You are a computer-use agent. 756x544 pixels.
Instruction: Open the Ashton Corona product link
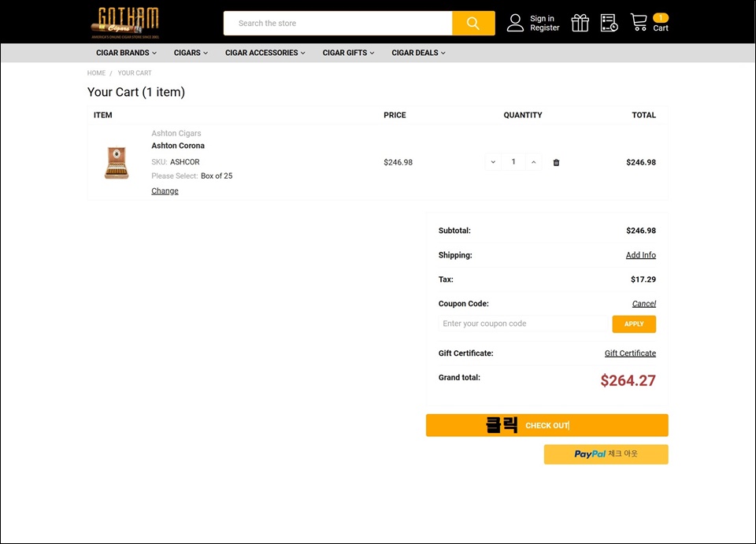178,146
